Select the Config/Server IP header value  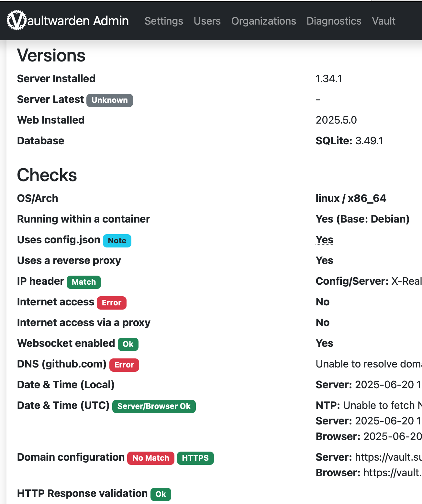369,281
